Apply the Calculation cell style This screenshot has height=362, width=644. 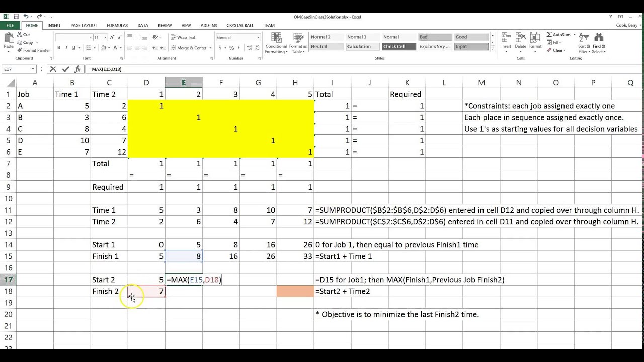(x=362, y=46)
